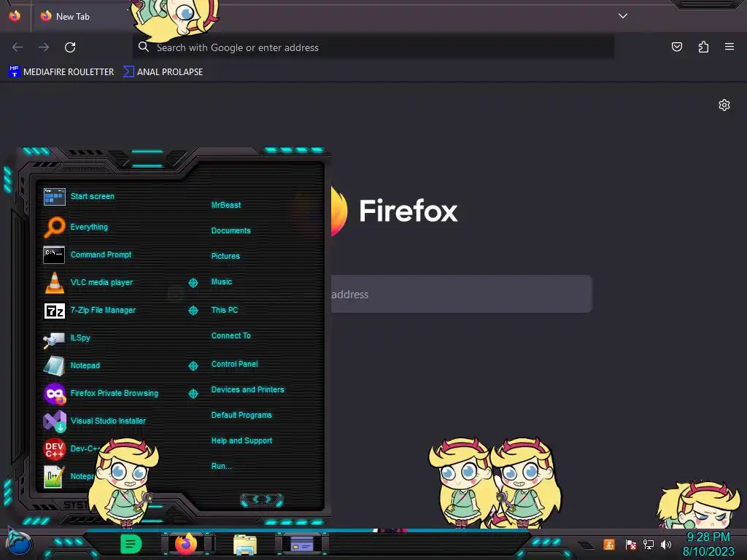
Task: Launch Firefox Private Browsing icon
Action: (55, 393)
